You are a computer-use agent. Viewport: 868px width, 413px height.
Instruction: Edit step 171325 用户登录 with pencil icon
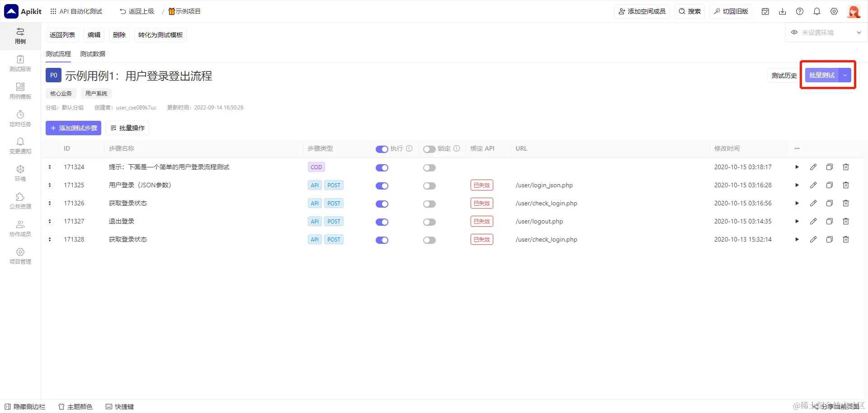point(813,185)
